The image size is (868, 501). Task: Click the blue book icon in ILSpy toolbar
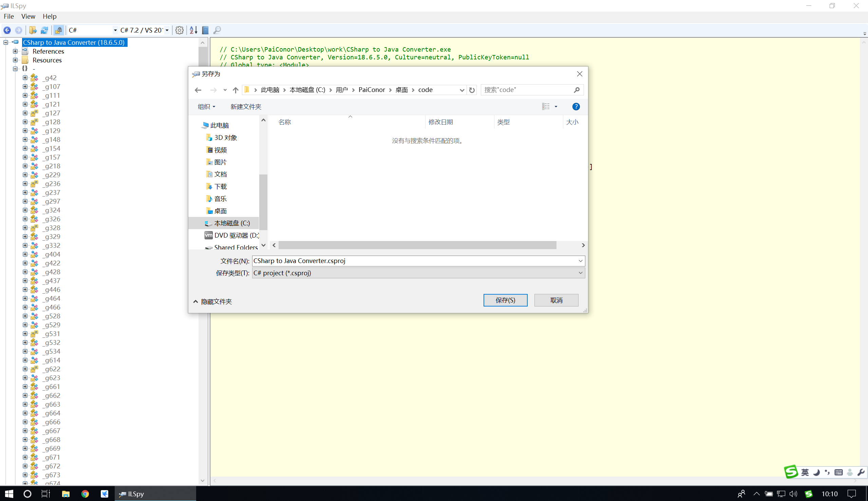205,30
